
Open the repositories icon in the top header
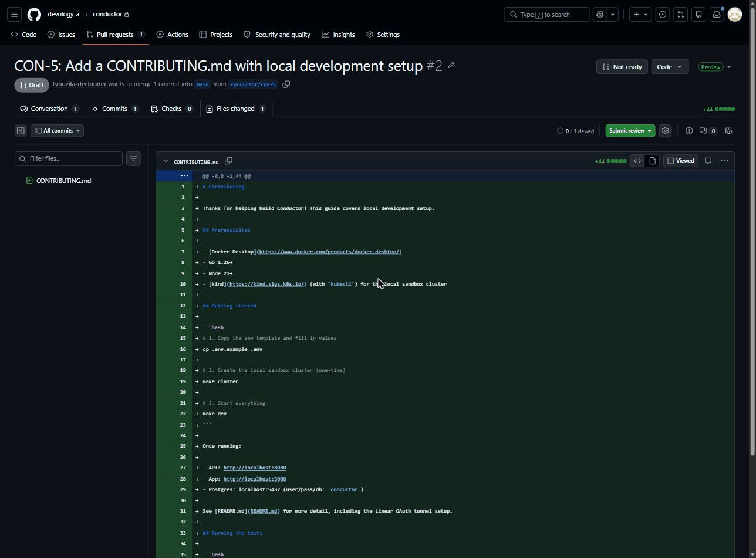click(698, 14)
